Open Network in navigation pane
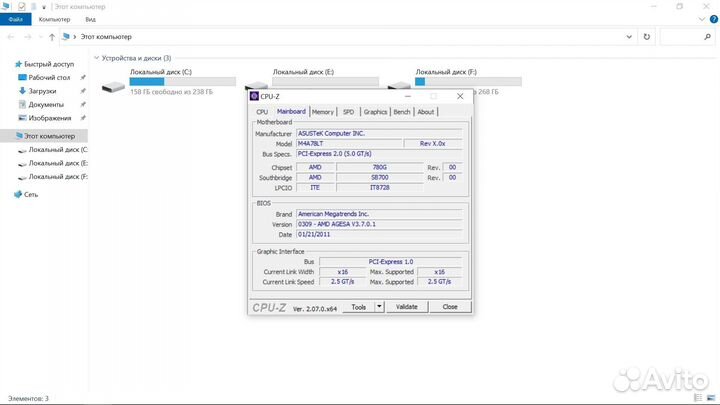The height and width of the screenshot is (405, 720). pyautogui.click(x=31, y=195)
